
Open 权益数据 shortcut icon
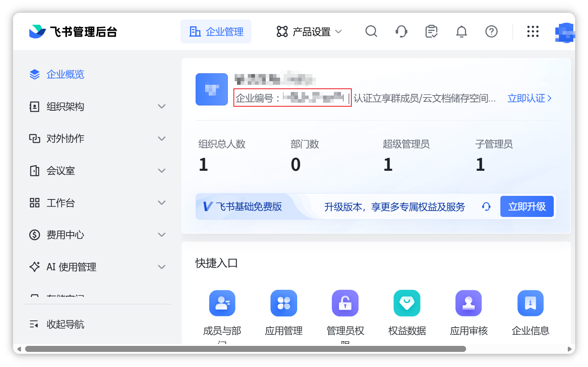pyautogui.click(x=407, y=303)
